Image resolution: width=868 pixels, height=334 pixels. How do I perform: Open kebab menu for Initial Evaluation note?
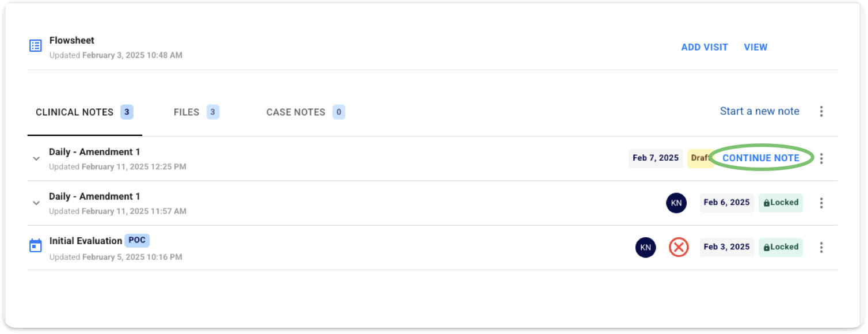(x=821, y=247)
